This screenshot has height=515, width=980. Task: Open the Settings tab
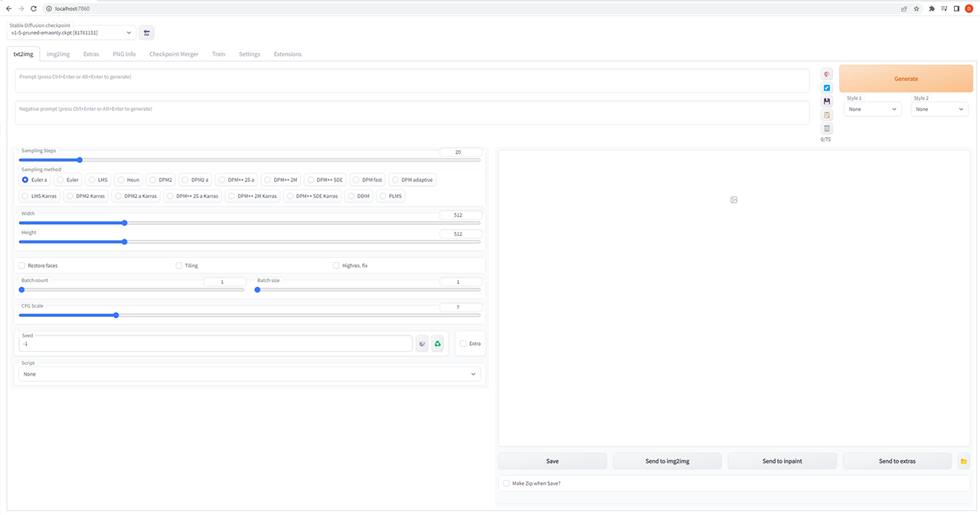[249, 54]
